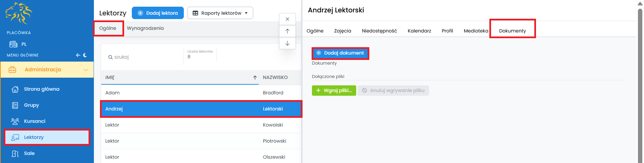Viewport: 644px width, 163px height.
Task: Toggle dark mode with moon icon
Action: click(85, 55)
